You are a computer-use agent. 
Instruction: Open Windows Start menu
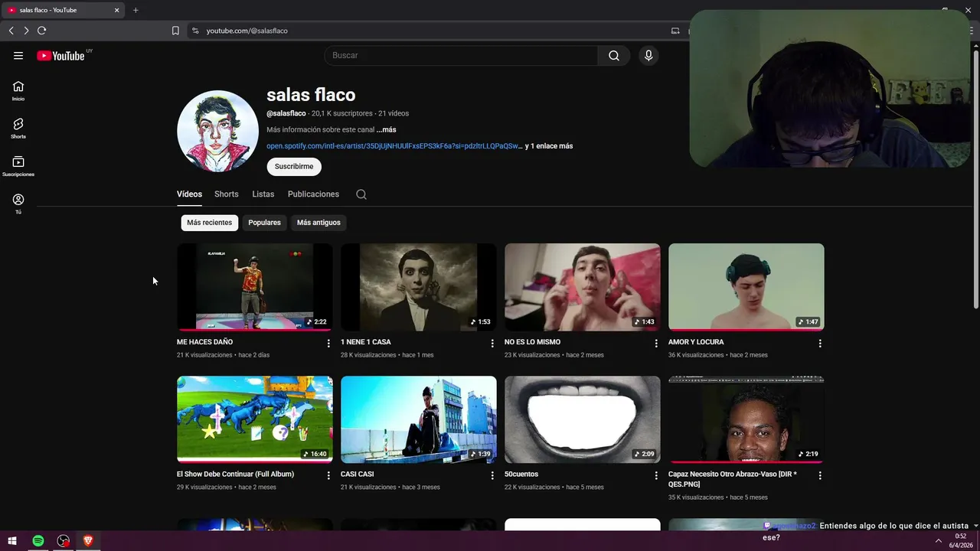[x=12, y=541]
